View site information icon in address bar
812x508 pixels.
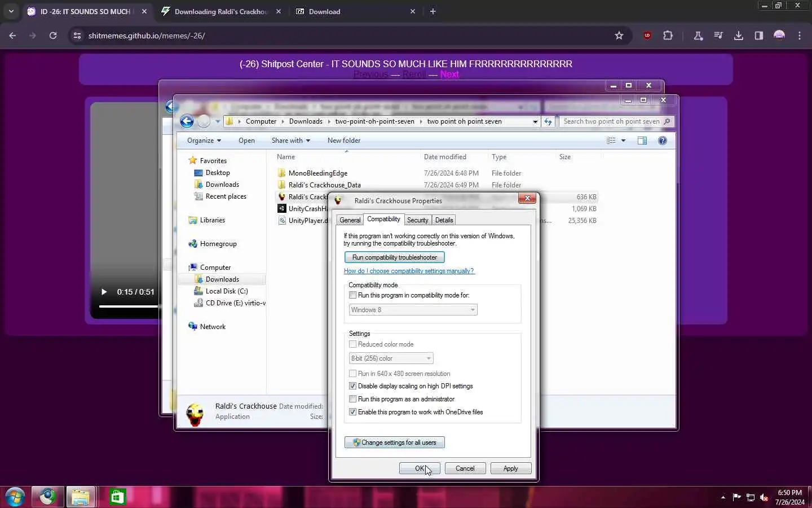coord(77,36)
